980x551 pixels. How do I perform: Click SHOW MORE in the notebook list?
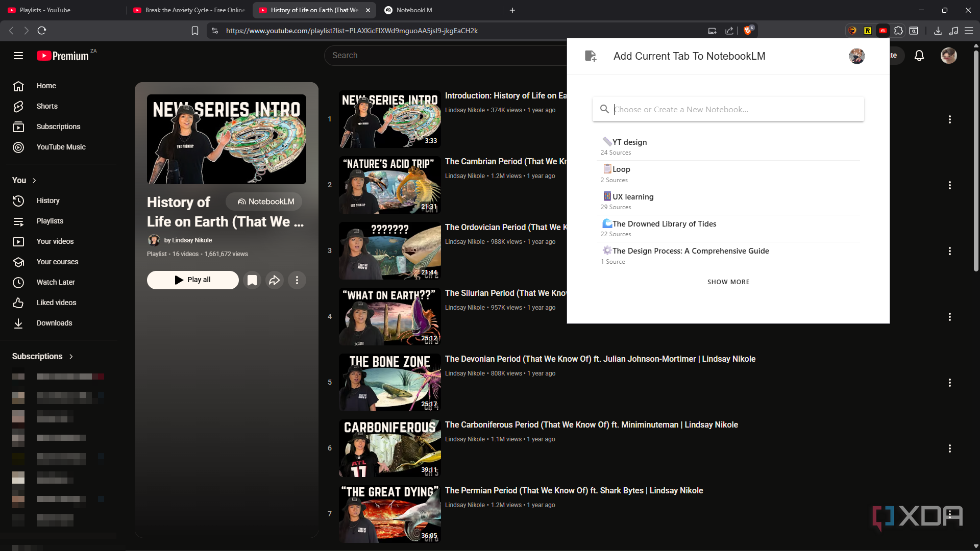tap(728, 282)
